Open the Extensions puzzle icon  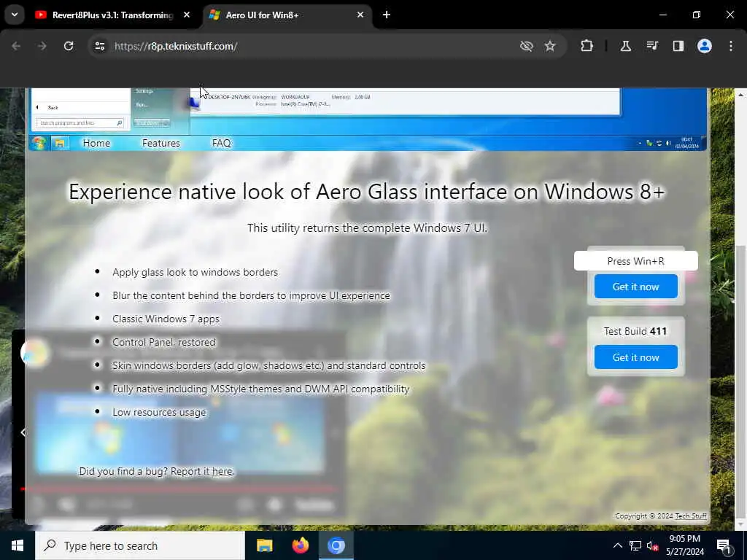click(x=587, y=46)
